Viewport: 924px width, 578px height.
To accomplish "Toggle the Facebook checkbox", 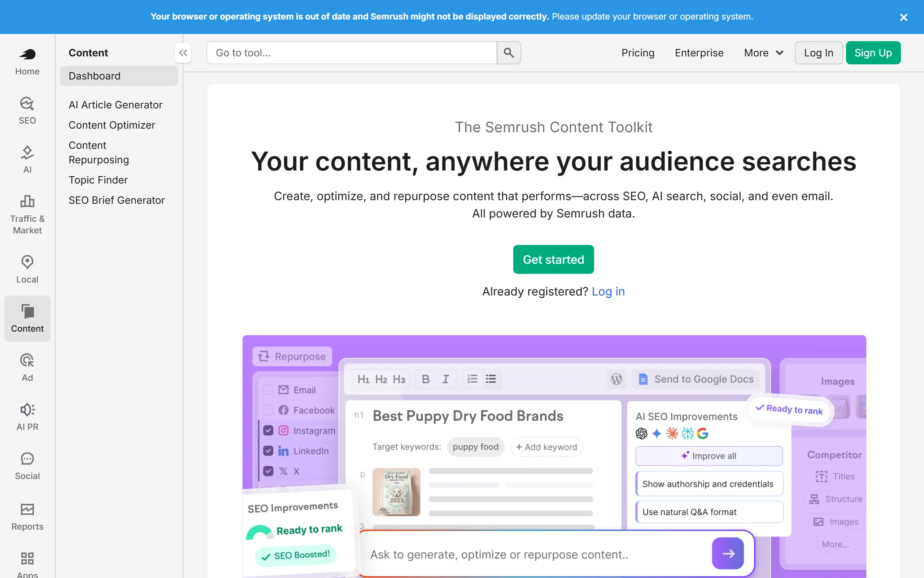I will tap(268, 410).
